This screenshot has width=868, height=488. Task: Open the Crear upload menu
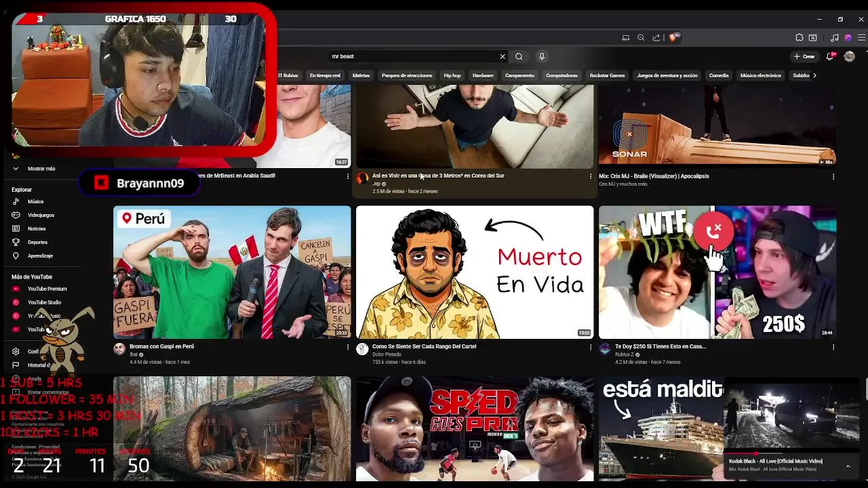click(805, 56)
